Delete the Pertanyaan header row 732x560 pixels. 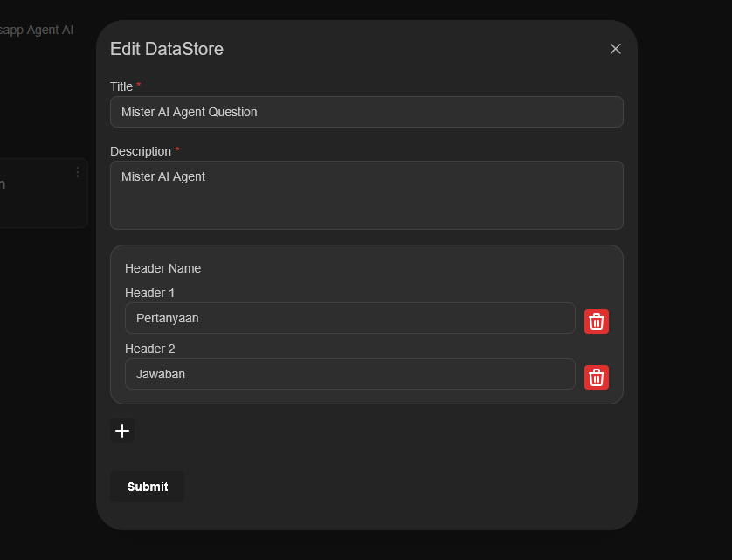597,321
